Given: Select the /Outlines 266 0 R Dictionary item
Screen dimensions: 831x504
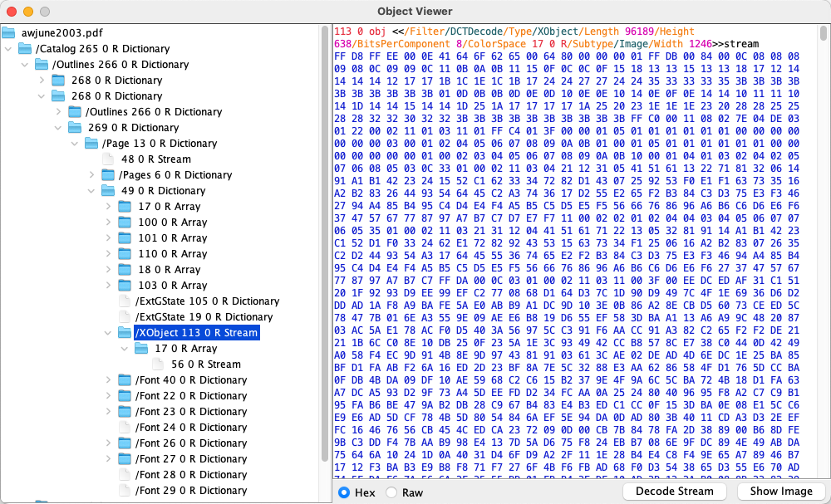Looking at the screenshot, I should tap(120, 65).
